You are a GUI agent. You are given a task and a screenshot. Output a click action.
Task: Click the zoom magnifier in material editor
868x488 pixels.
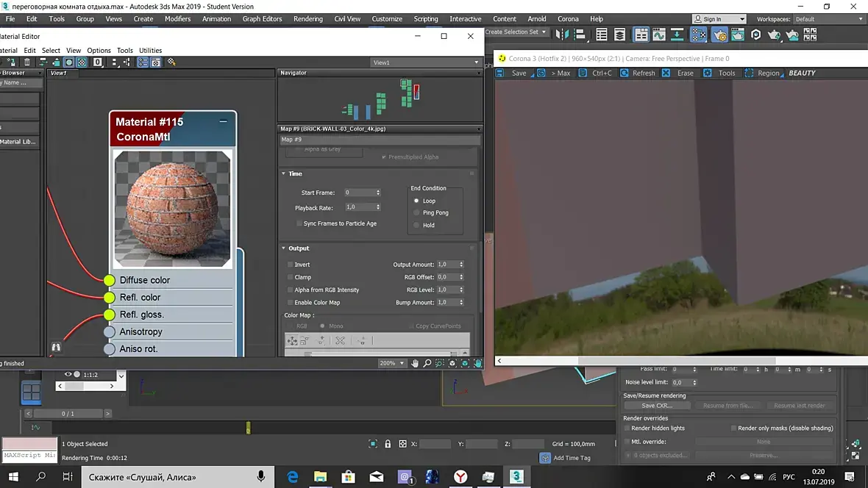(427, 363)
